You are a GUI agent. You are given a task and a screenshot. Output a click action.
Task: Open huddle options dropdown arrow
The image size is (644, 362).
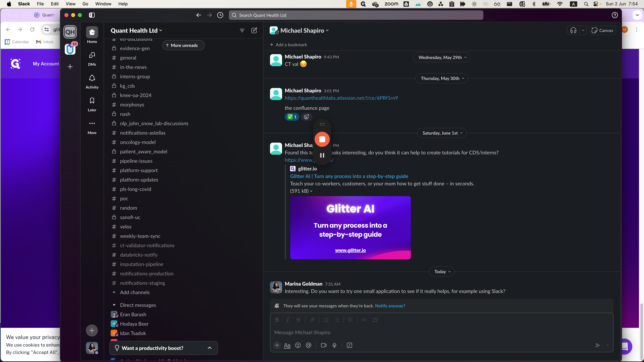(583, 31)
